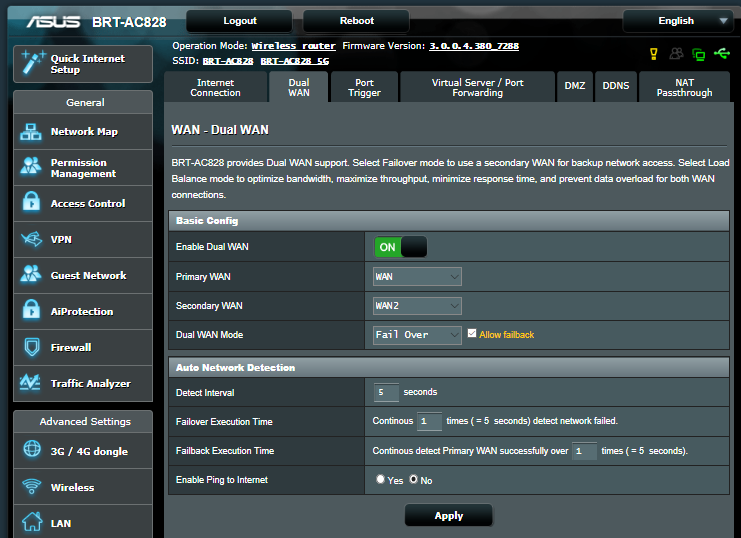The height and width of the screenshot is (538, 741).
Task: Go to the DDNS tab
Action: 616,87
